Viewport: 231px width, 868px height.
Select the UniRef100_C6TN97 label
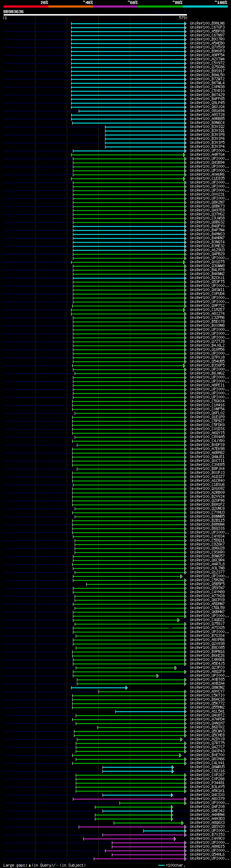click(207, 35)
